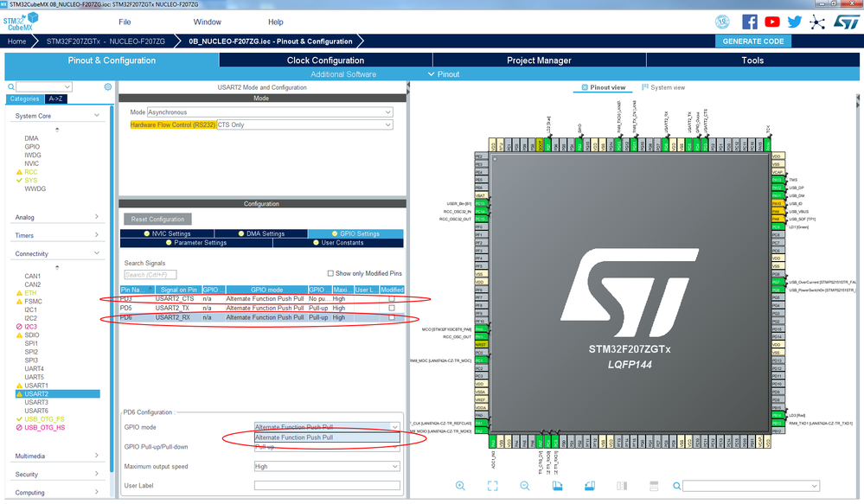The width and height of the screenshot is (864, 504).
Task: Open DMA Settings tab
Action: [261, 233]
